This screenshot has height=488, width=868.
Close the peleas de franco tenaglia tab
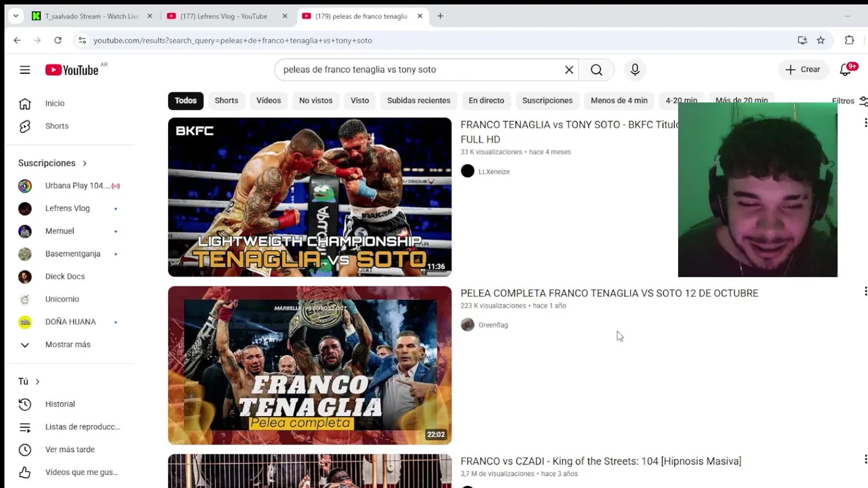pyautogui.click(x=420, y=16)
